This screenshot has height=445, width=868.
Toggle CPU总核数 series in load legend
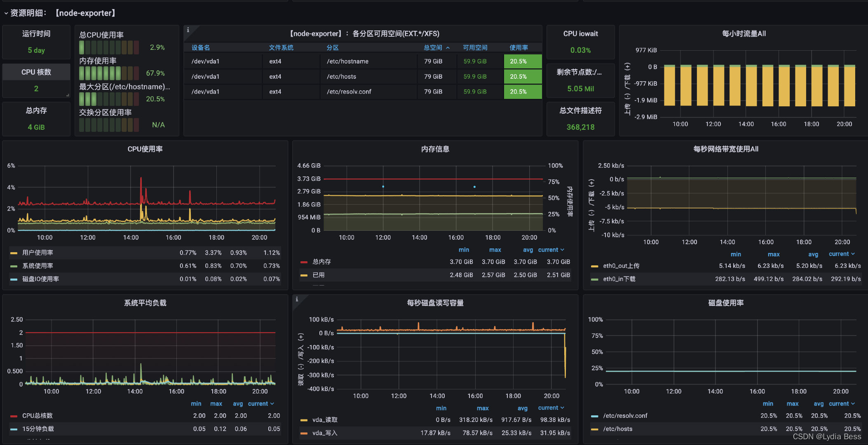[x=37, y=416]
